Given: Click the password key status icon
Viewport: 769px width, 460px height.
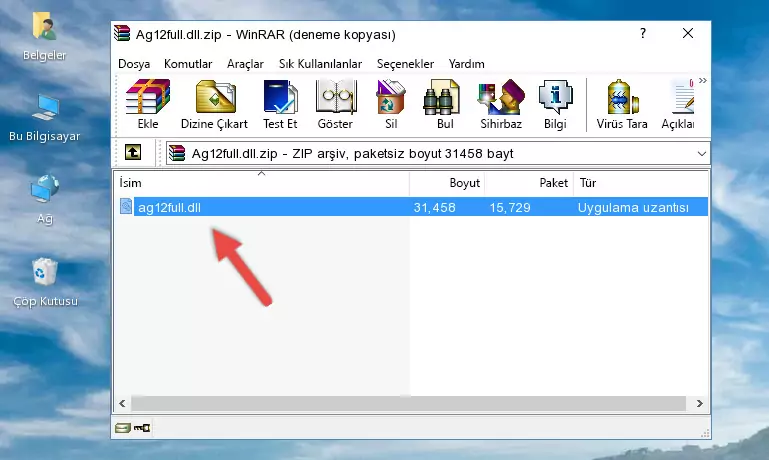Looking at the screenshot, I should pos(142,428).
